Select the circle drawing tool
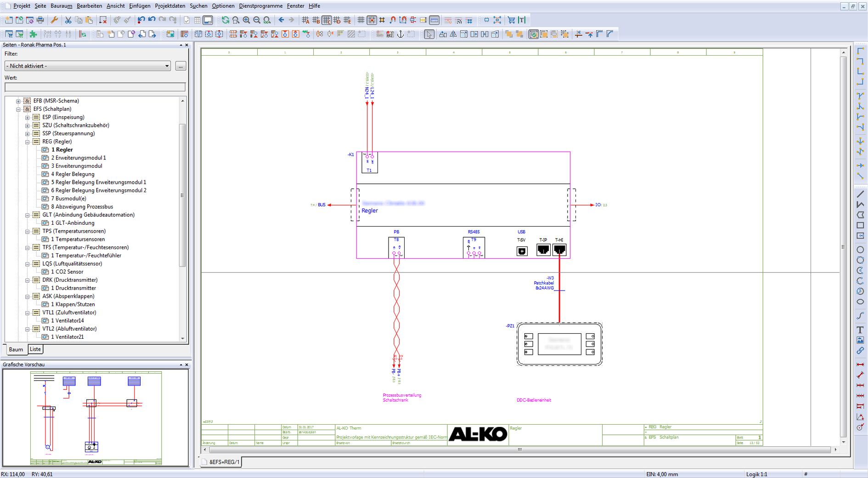 click(860, 250)
